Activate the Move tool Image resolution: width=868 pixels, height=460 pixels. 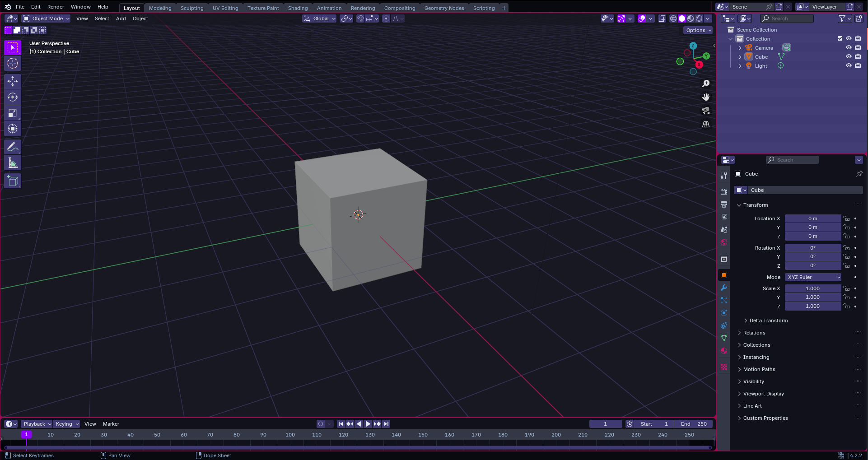point(13,81)
